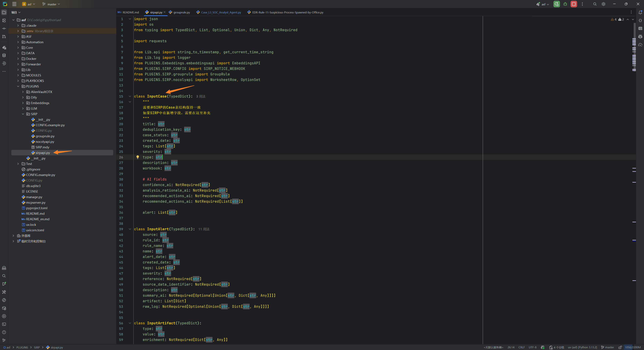The image size is (644, 350).
Task: Collapse the InputCase class fold arrow
Action: tap(130, 96)
